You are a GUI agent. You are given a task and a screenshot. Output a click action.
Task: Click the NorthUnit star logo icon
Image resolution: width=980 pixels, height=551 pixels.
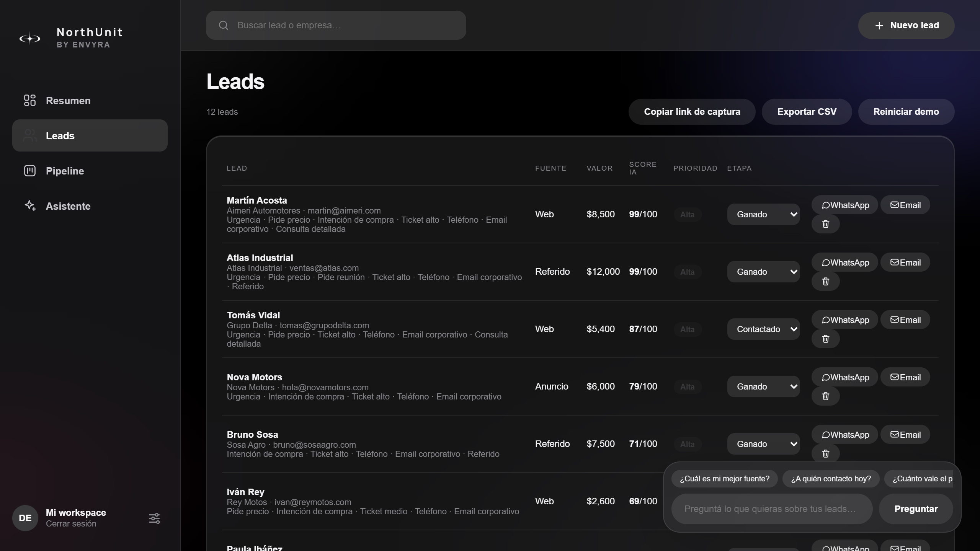[30, 38]
